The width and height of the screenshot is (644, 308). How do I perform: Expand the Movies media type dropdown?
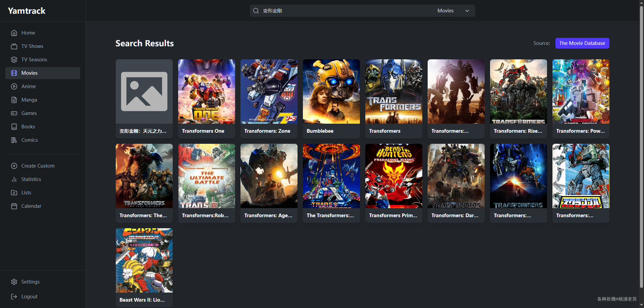coord(453,11)
